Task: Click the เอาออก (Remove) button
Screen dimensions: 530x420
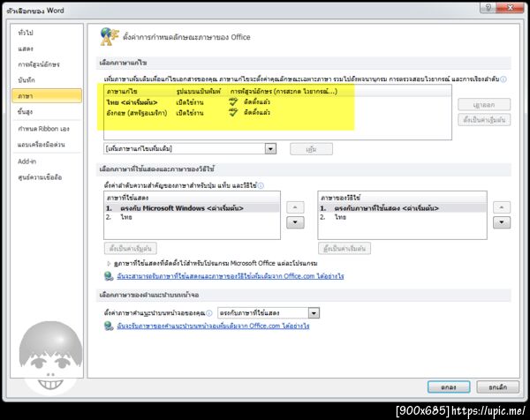Action: click(x=484, y=105)
